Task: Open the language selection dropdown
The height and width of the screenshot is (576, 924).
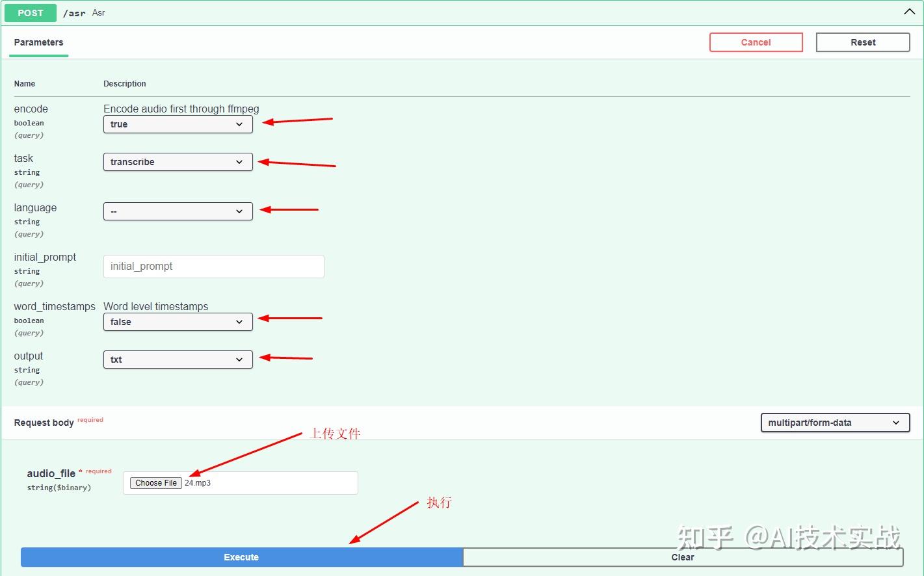Action: (x=178, y=211)
